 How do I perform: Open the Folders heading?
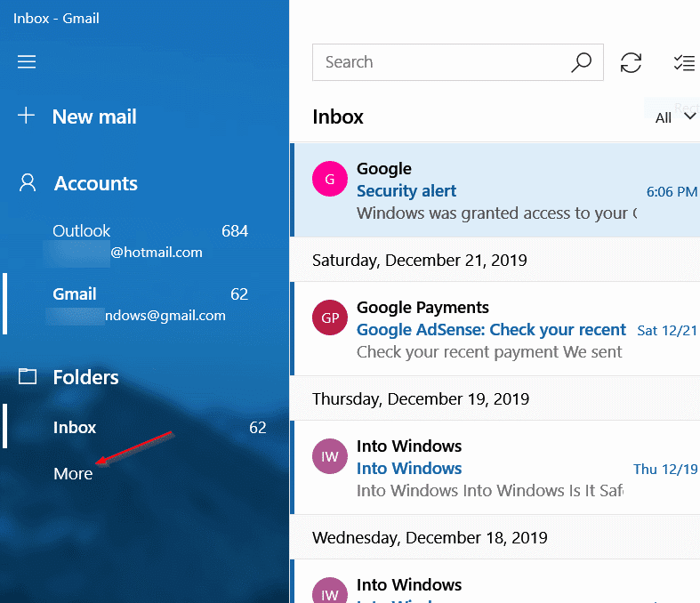(x=85, y=377)
